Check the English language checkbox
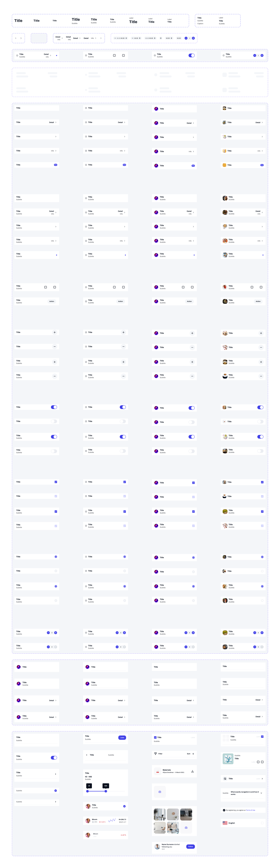 click(x=262, y=823)
